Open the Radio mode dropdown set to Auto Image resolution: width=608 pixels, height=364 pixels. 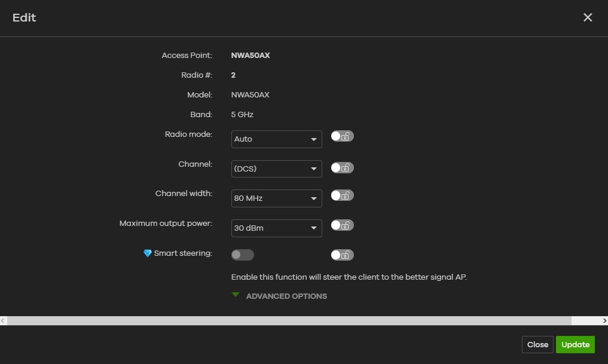[276, 139]
